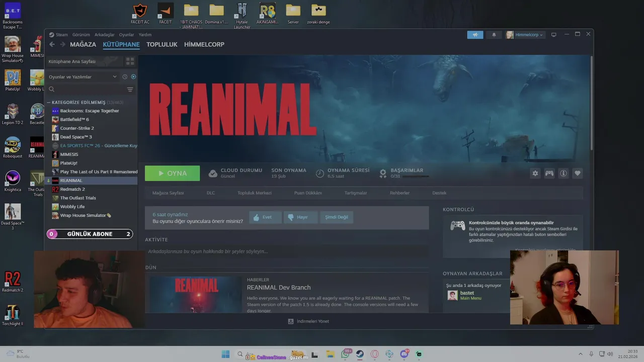The height and width of the screenshot is (362, 644).
Task: Collapse the KATEGORİZE EDİLMEMİŞ category
Action: [x=49, y=102]
